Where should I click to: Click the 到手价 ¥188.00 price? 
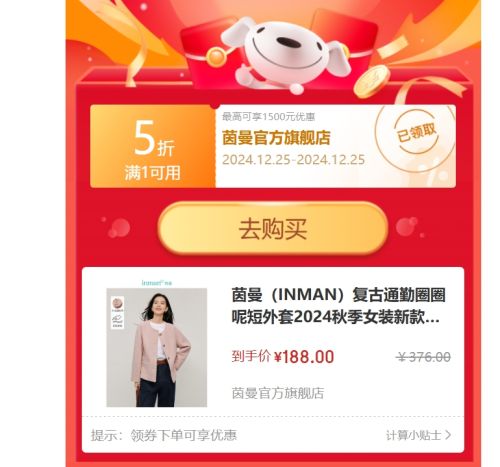(283, 357)
